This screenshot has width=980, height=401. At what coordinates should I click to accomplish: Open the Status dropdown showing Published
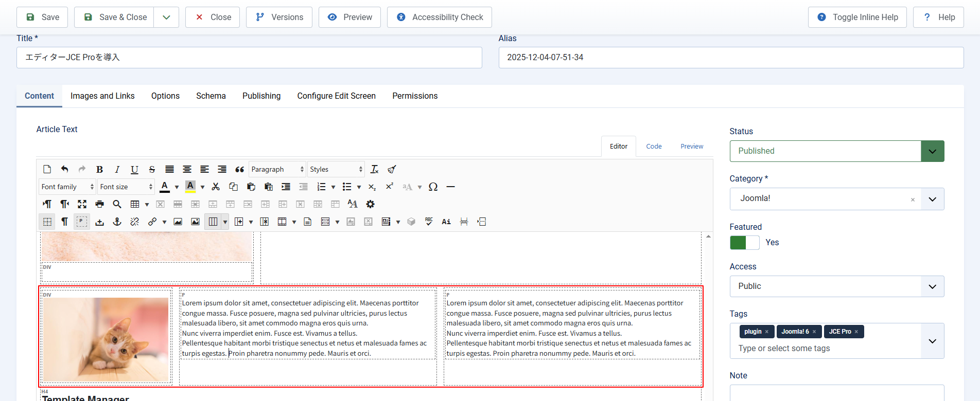click(836, 151)
